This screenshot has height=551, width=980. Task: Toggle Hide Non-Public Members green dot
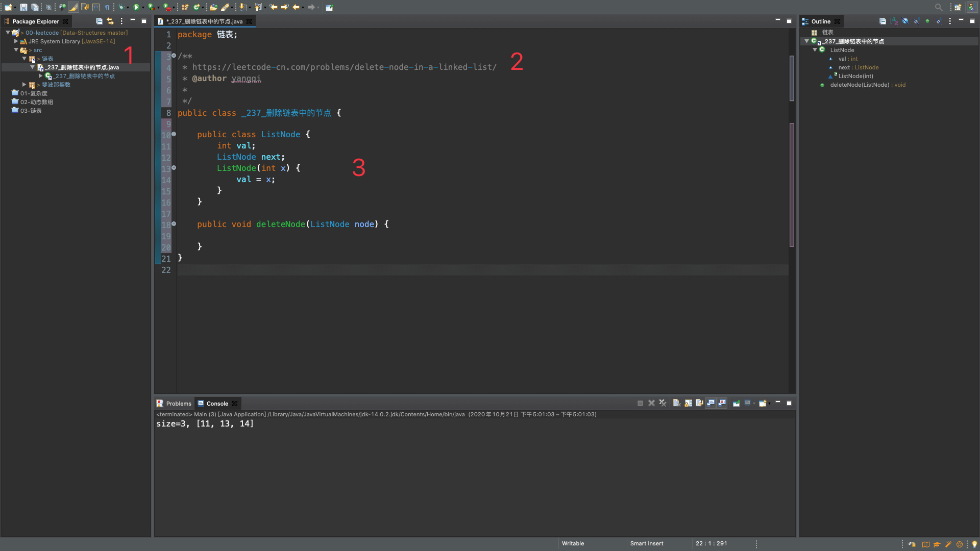tap(927, 21)
